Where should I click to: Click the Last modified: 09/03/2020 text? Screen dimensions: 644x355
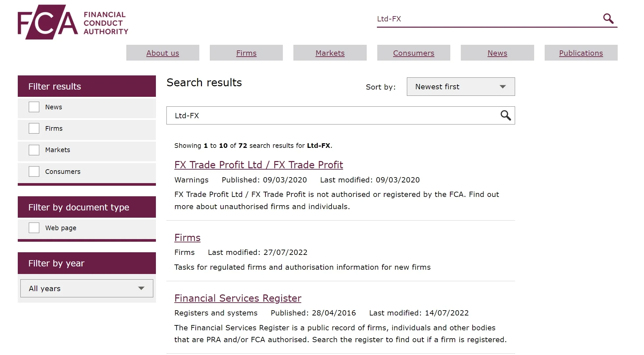370,180
